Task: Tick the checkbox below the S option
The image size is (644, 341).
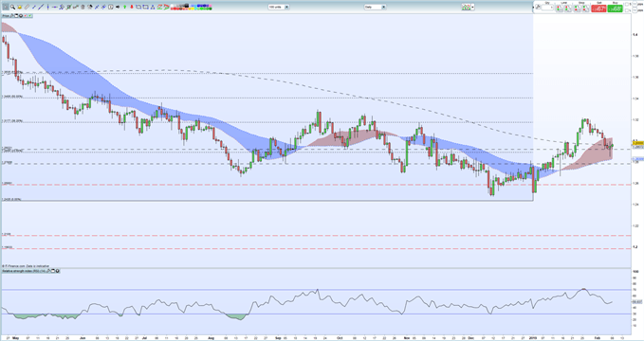Action: click(x=627, y=10)
